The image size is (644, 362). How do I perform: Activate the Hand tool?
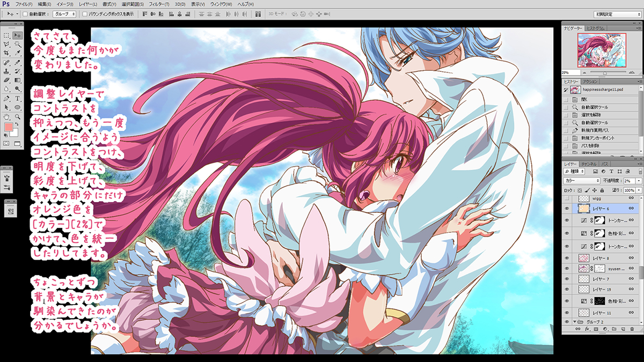[x=6, y=116]
